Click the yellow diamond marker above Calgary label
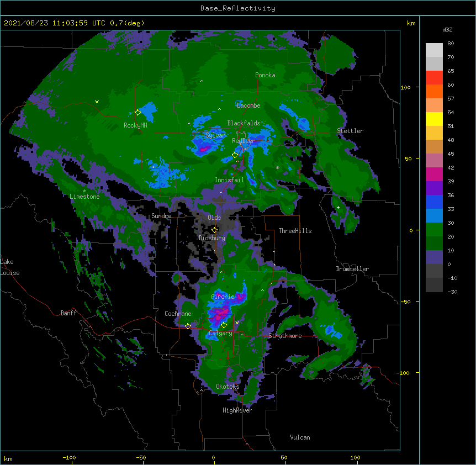The height and width of the screenshot is (465, 476). click(x=224, y=325)
